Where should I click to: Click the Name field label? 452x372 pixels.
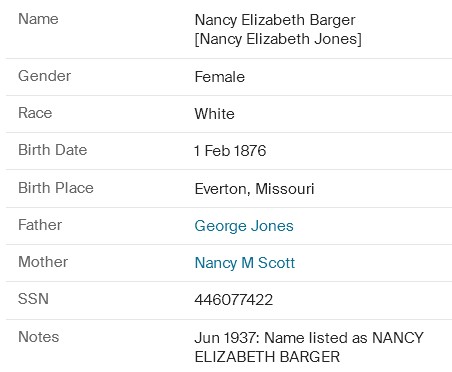[38, 19]
